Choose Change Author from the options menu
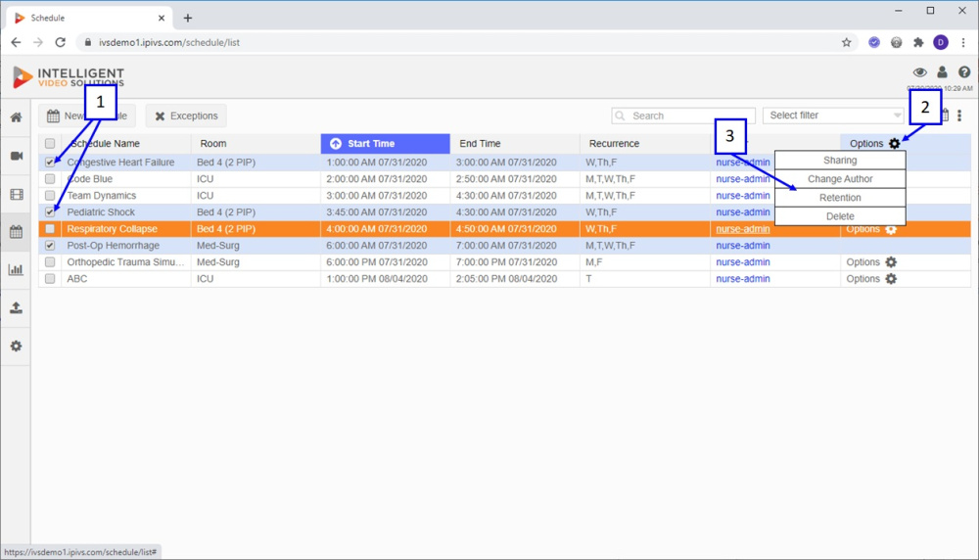The image size is (979, 560). (x=840, y=178)
